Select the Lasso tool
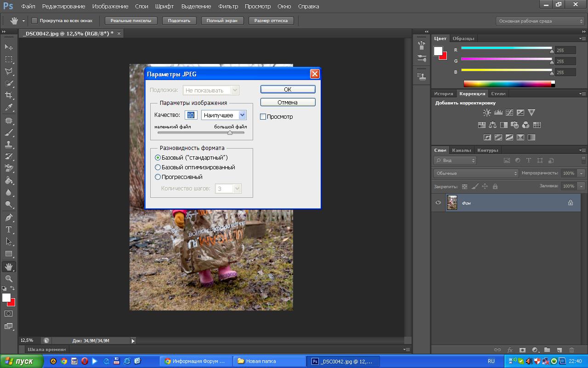The height and width of the screenshot is (368, 588). 9,71
